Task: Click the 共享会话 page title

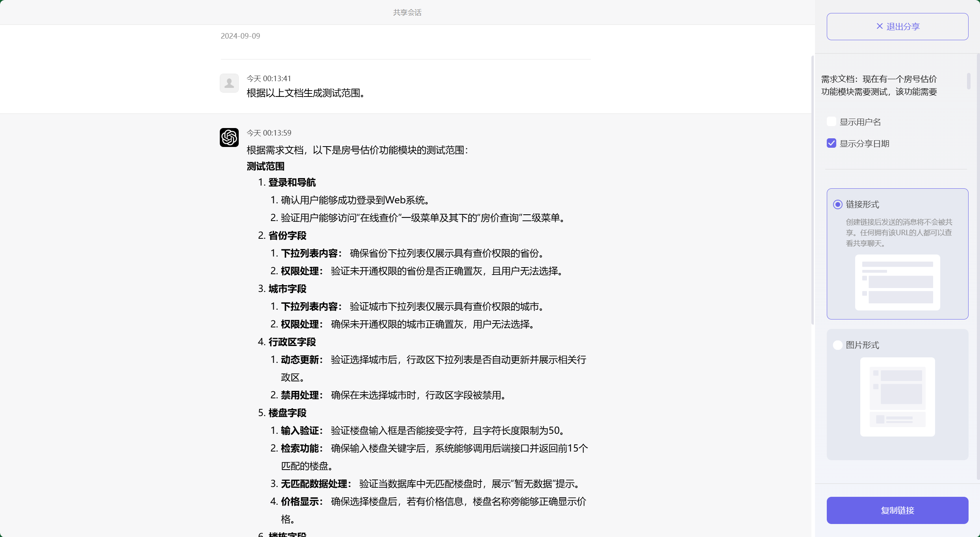Action: 407,12
